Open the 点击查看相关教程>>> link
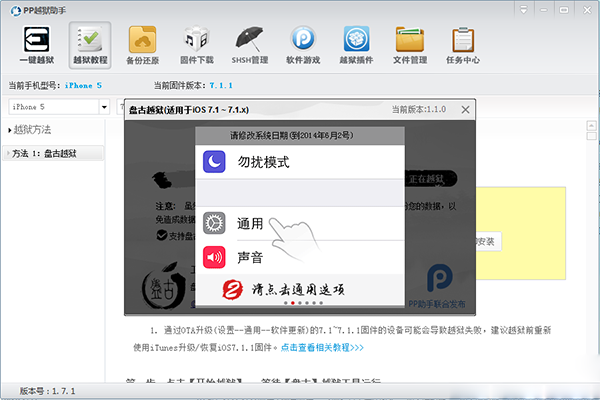 coord(322,348)
